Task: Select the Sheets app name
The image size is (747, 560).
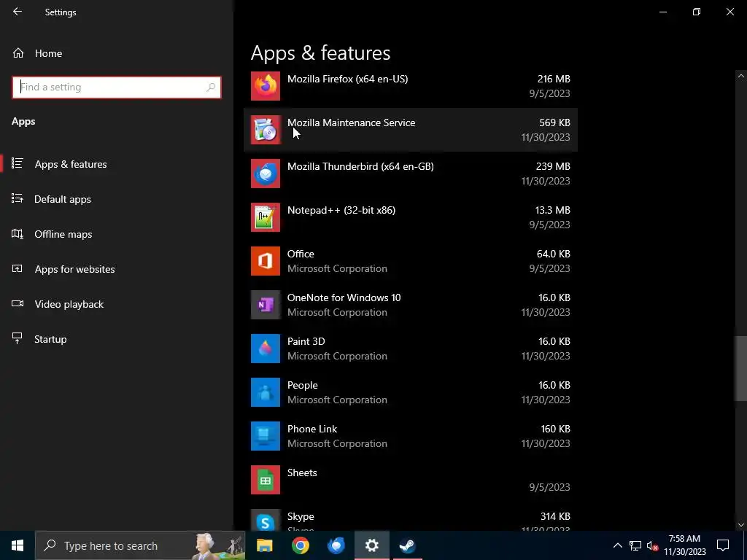Action: tap(302, 472)
